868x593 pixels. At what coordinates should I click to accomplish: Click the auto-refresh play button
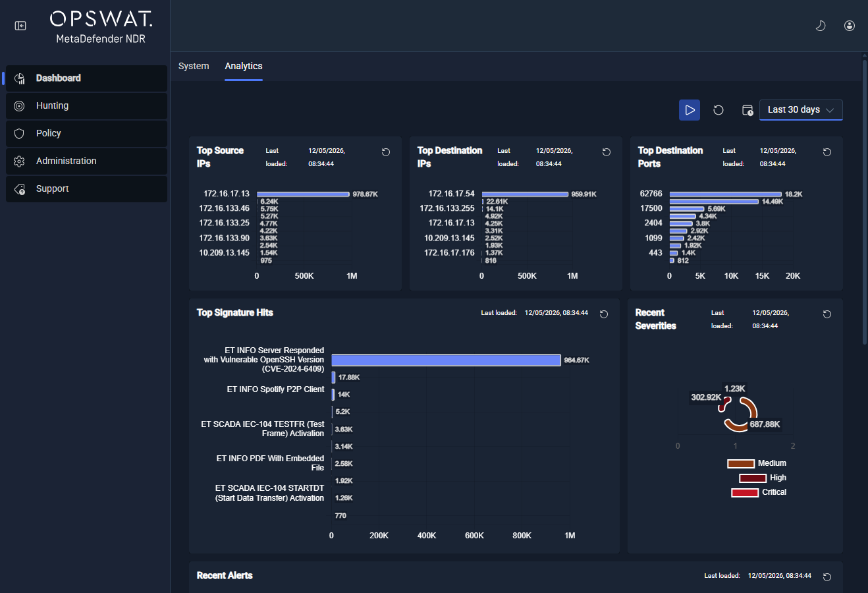[690, 110]
